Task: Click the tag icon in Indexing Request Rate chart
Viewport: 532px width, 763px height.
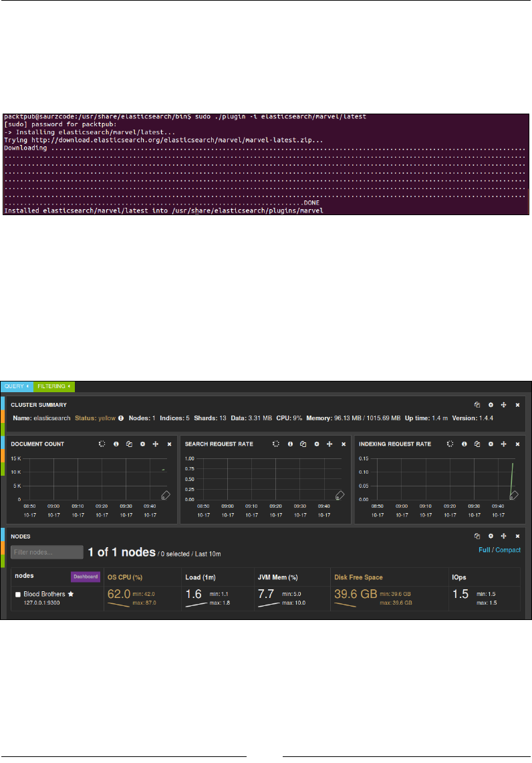Action: click(x=514, y=495)
